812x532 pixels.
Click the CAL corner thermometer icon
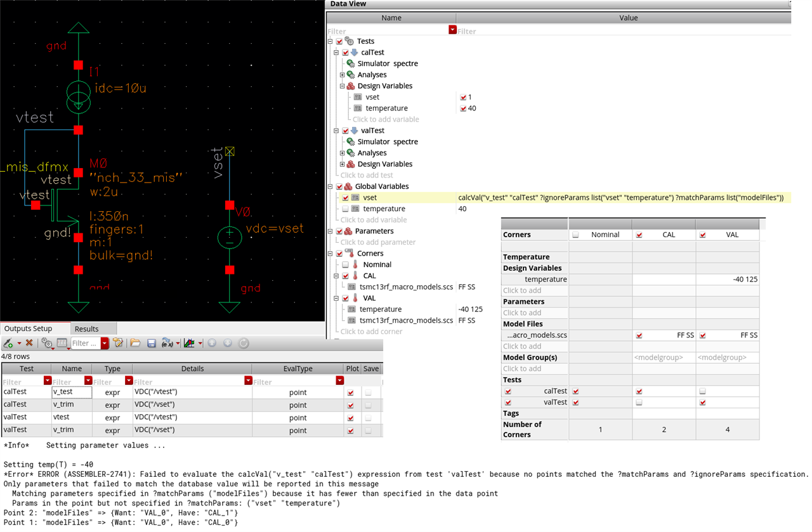click(356, 276)
